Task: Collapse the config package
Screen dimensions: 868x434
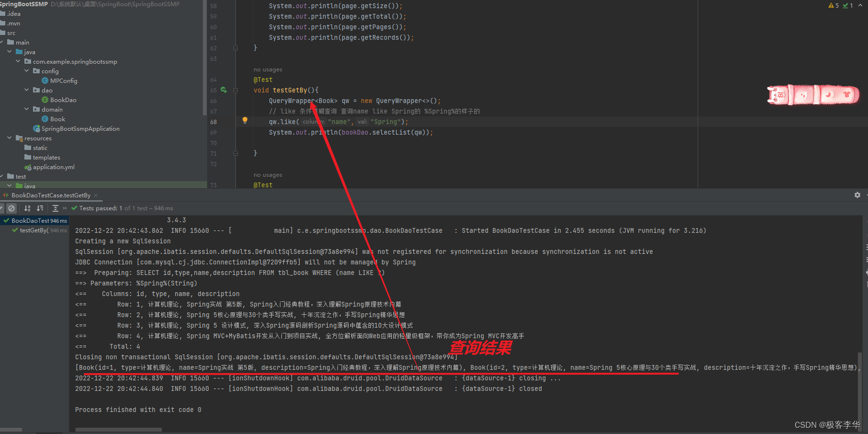Action: point(27,71)
